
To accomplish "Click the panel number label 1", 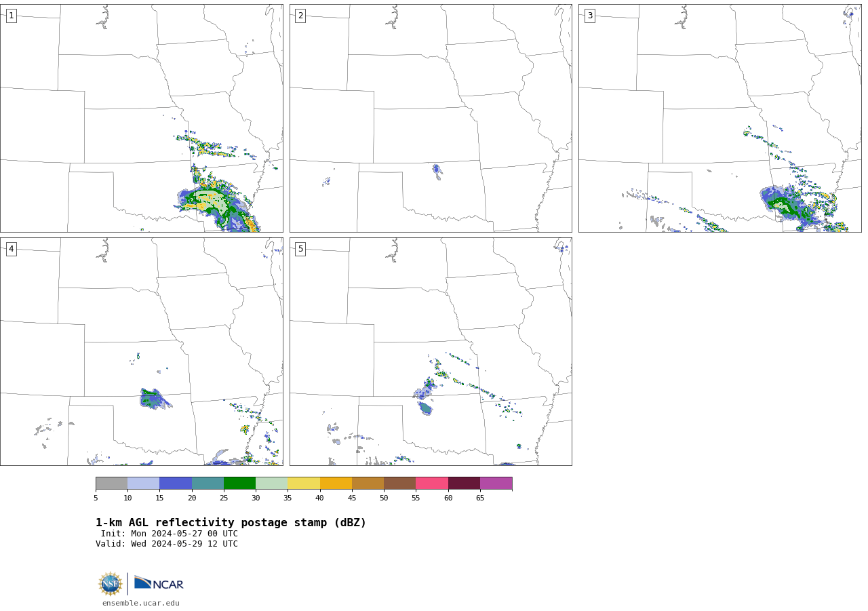I will (11, 16).
